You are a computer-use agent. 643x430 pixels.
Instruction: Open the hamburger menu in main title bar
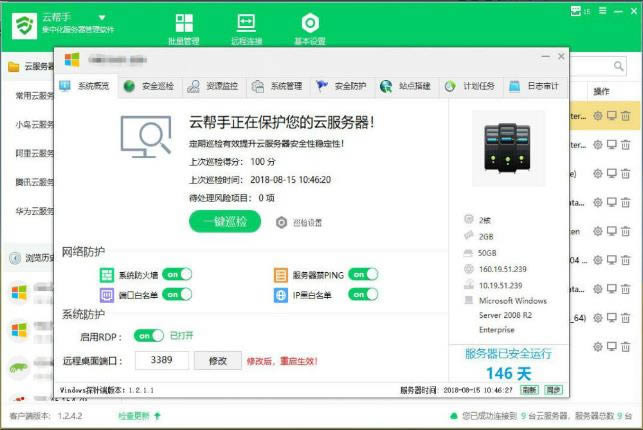point(602,11)
